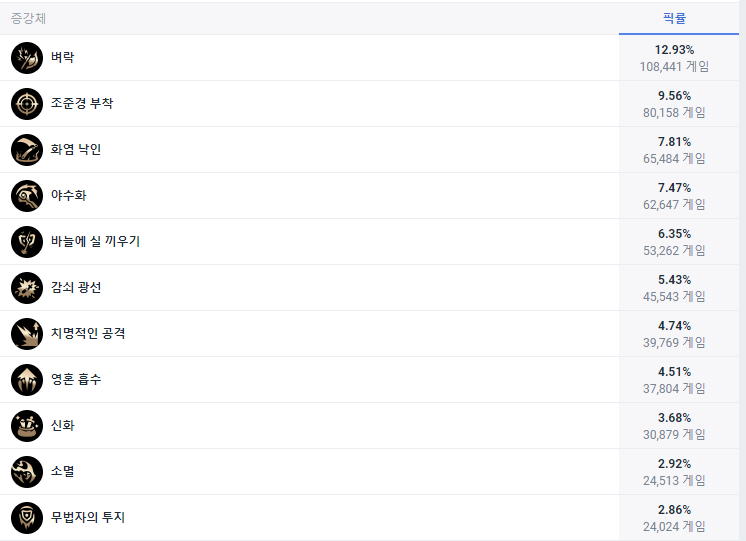
Task: Click the 4.74% pick rate value
Action: (674, 325)
